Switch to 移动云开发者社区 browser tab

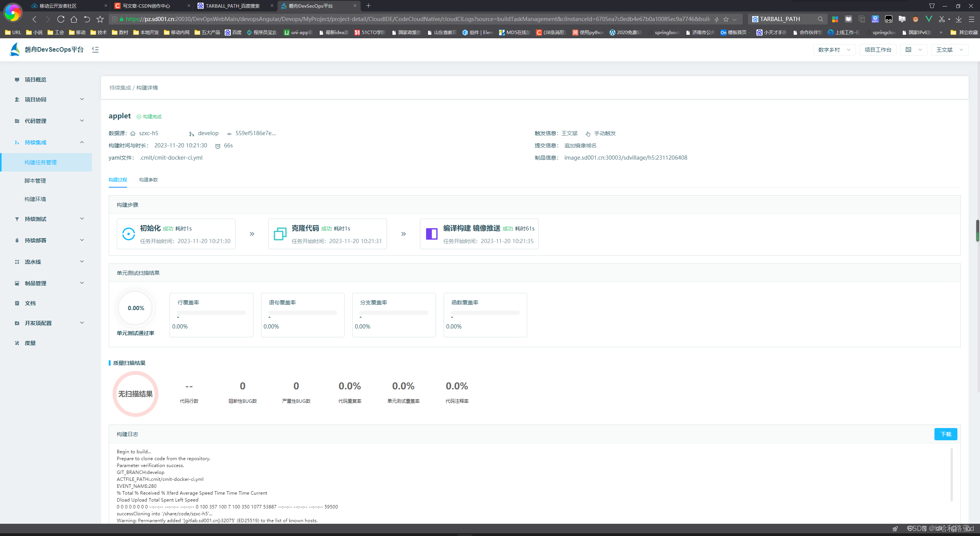click(x=69, y=6)
